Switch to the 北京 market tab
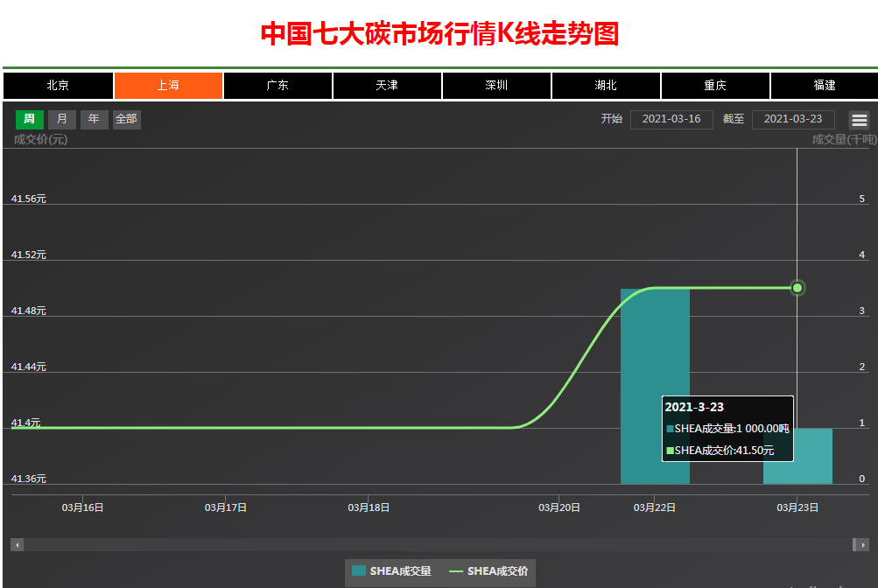The image size is (878, 588). 59,86
